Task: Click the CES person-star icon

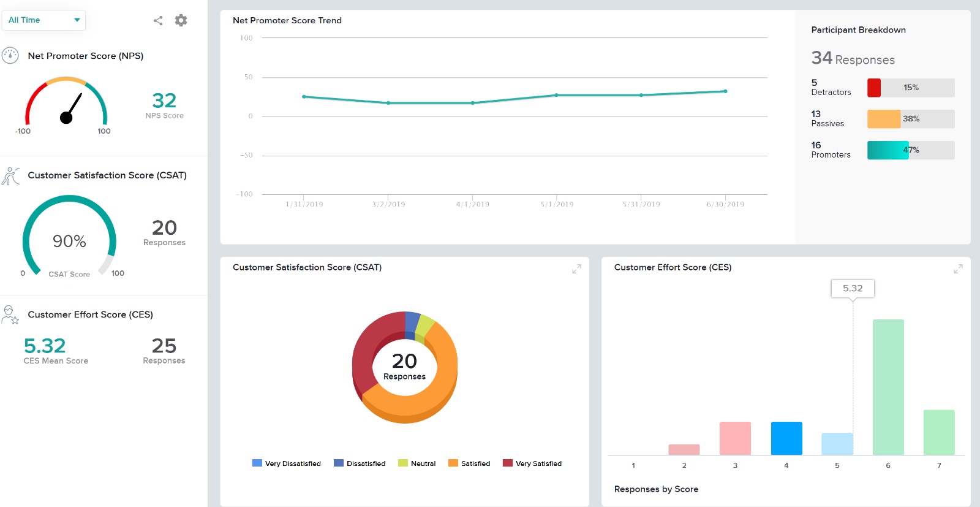Action: tap(10, 315)
